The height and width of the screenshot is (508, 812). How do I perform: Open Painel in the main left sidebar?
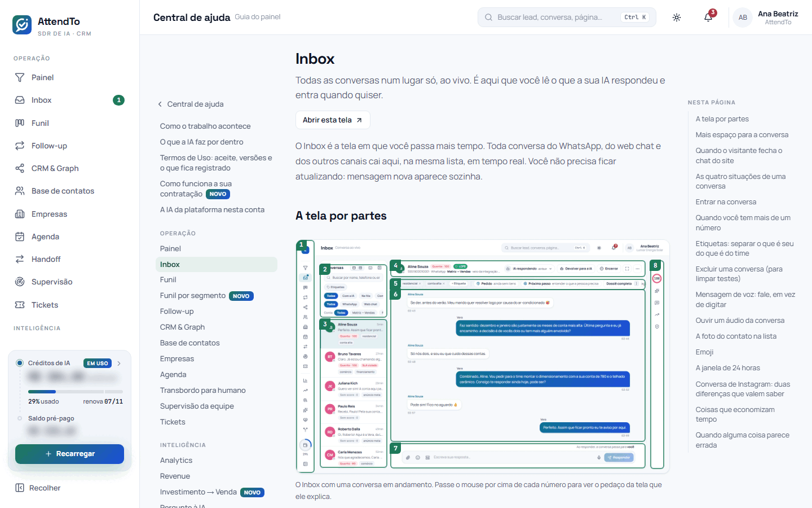click(70, 77)
